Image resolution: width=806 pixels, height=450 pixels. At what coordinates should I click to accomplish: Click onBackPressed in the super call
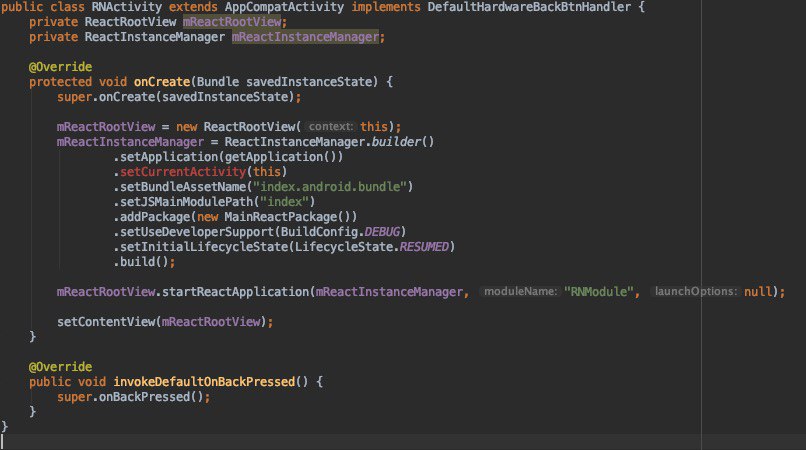click(144, 397)
